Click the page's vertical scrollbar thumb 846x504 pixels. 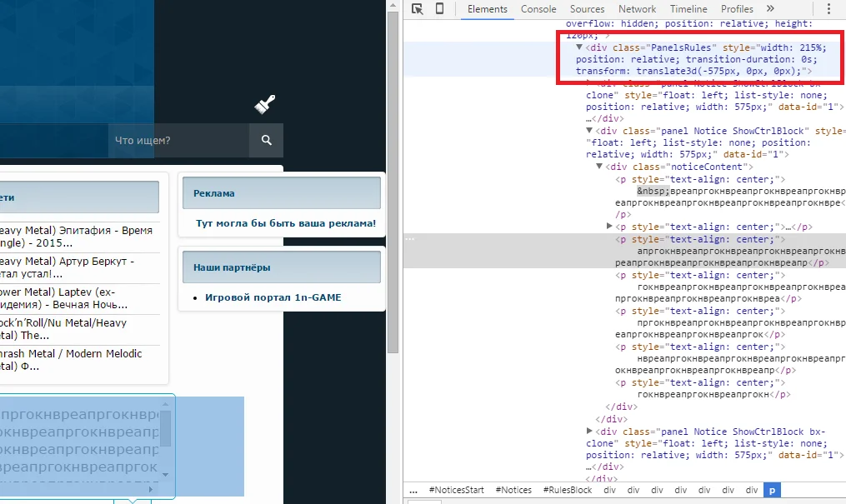pyautogui.click(x=393, y=183)
